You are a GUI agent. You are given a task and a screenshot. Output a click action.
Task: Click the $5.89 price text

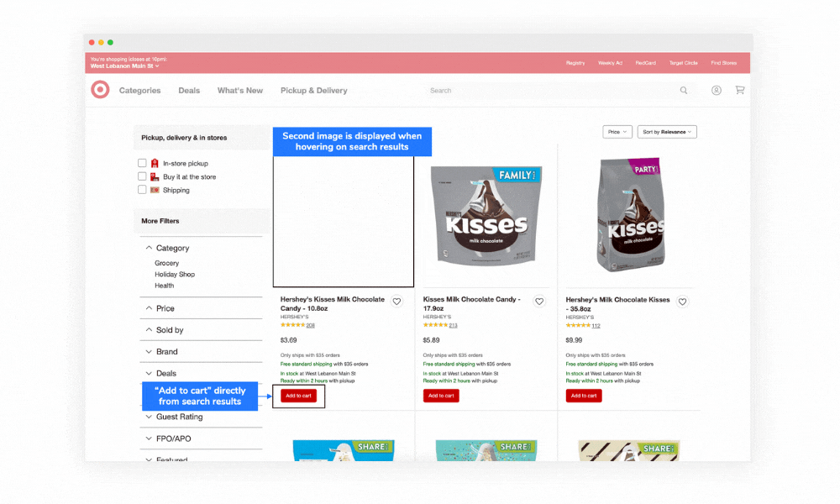431,340
